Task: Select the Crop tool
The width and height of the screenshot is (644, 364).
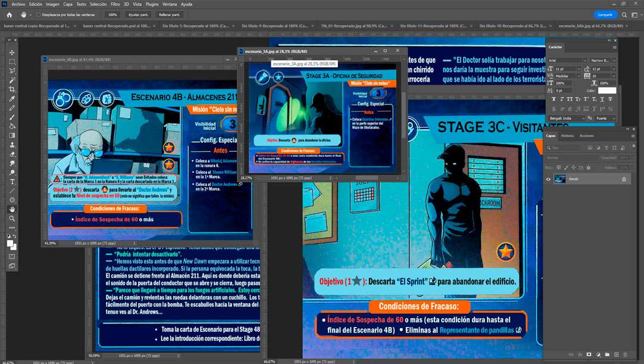Action: (x=12, y=89)
